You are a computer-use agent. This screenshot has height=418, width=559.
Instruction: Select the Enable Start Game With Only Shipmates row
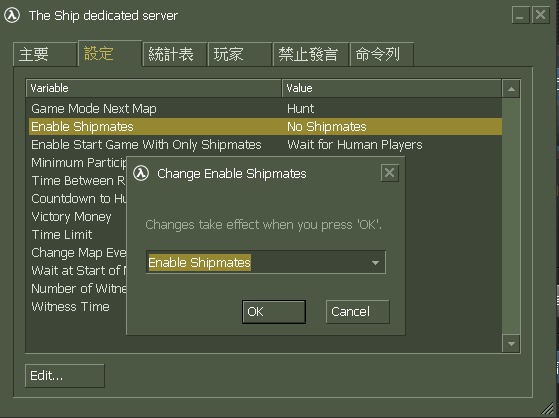click(x=265, y=145)
